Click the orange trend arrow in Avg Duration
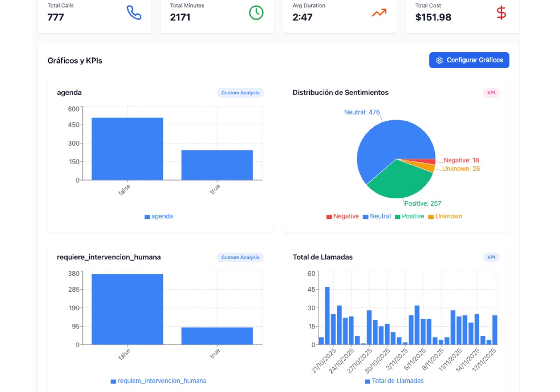This screenshot has width=560, height=392. (379, 13)
